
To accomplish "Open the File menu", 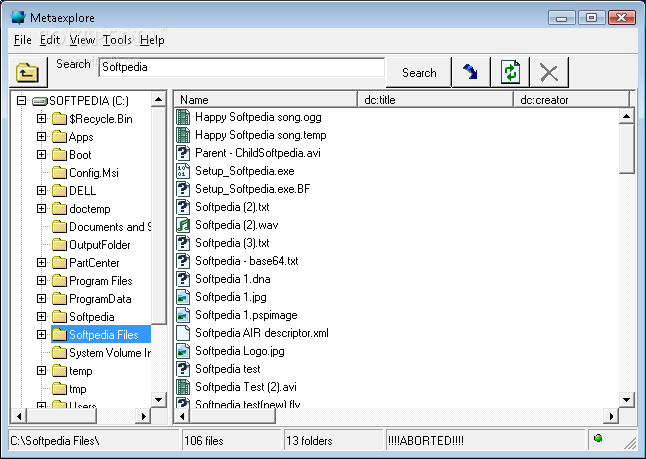I will tap(22, 40).
